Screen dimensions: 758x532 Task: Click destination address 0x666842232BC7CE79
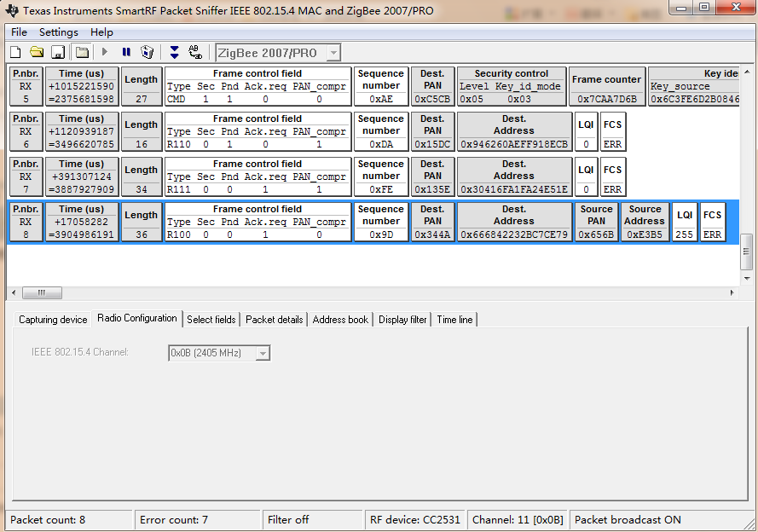tap(514, 234)
